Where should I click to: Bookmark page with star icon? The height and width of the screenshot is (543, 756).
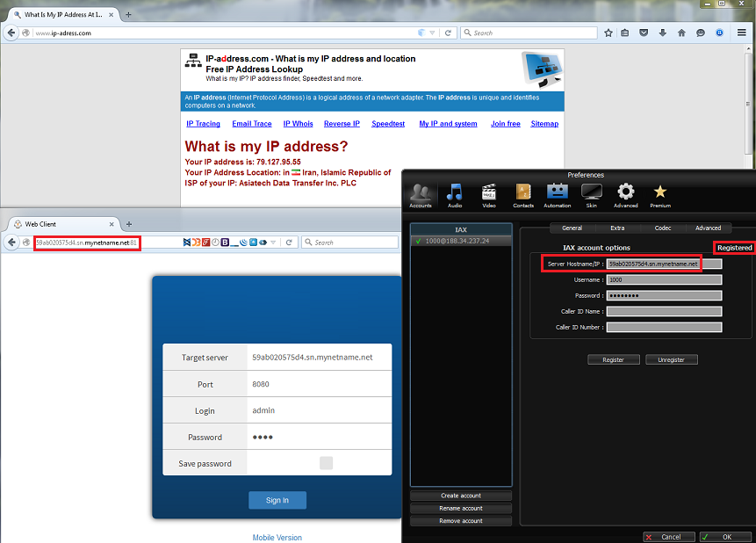pyautogui.click(x=608, y=33)
